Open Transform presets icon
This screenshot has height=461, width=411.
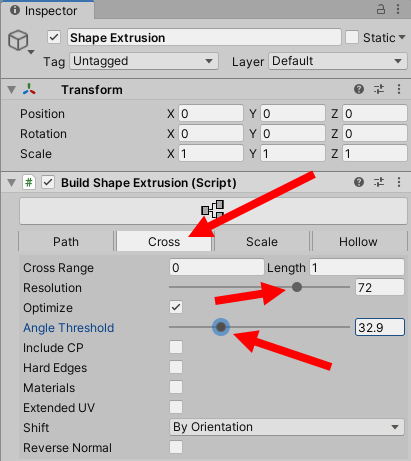379,89
